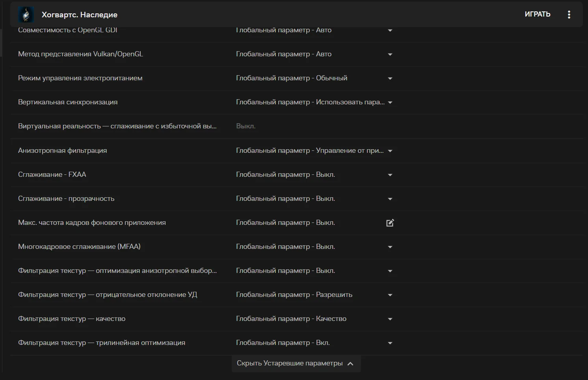Open Метод представления Vulkan/OpenGL dropdown
Viewport: 588px width, 380px height.
[x=390, y=54]
